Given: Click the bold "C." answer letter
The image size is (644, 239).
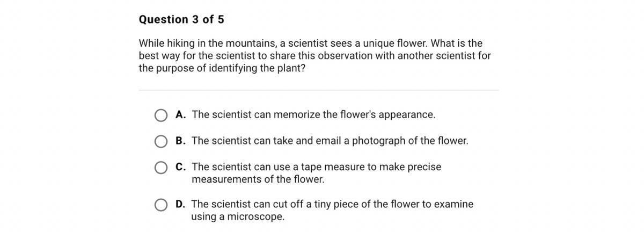Looking at the screenshot, I should pos(181,167).
